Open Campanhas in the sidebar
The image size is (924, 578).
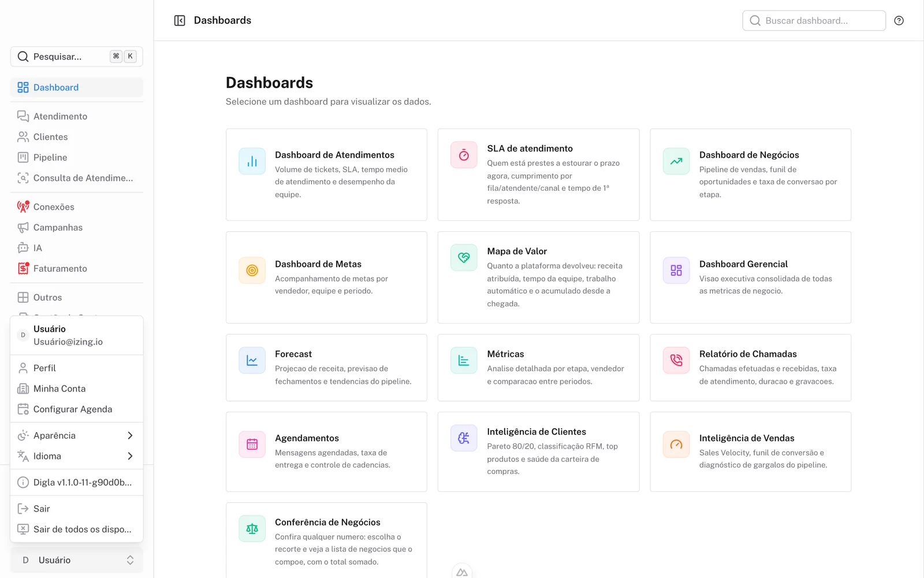(x=77, y=227)
